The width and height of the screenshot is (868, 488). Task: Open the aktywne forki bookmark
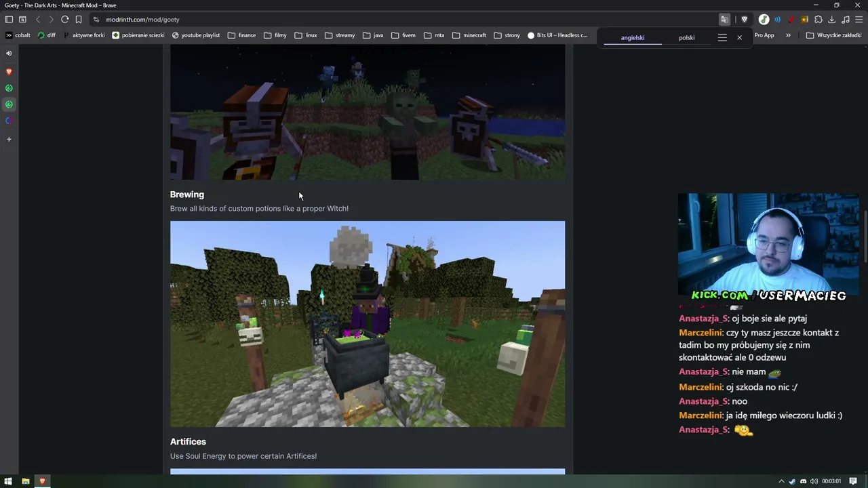[x=84, y=35]
